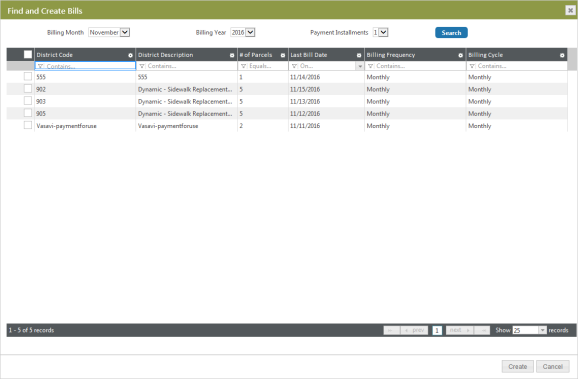Open Last Bill Date column options icon

coord(359,55)
